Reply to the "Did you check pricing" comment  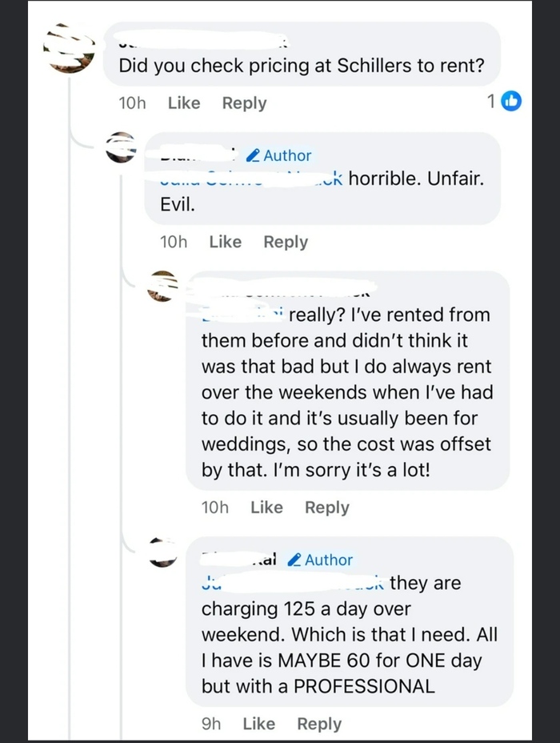pos(244,103)
